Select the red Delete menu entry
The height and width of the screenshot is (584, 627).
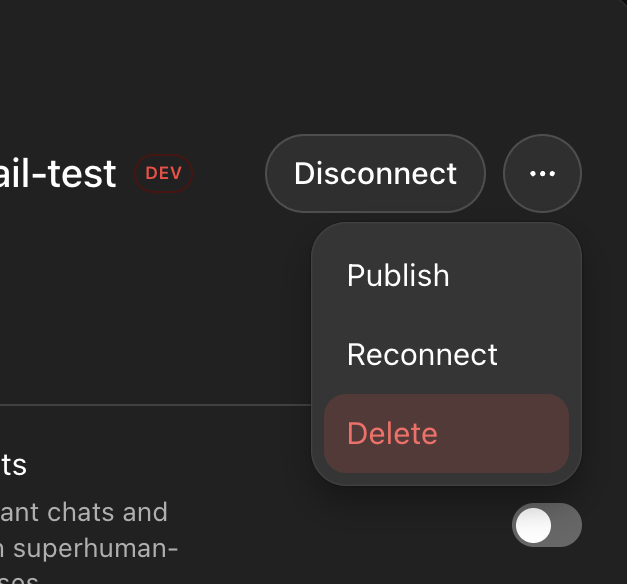pos(392,434)
